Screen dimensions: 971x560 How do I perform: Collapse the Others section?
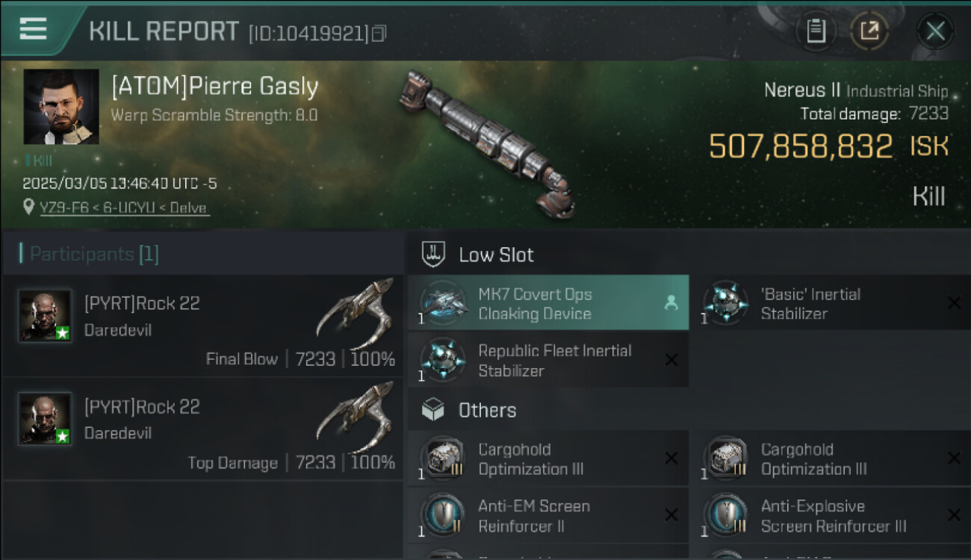coord(434,410)
